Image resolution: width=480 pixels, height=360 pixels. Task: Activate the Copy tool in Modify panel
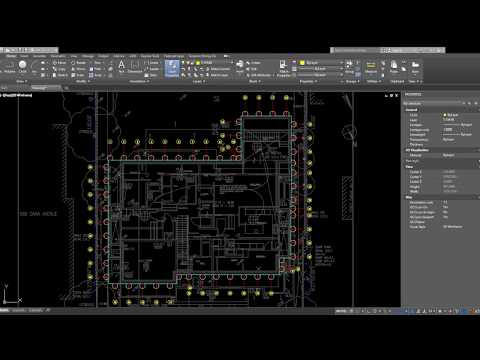pos(59,69)
